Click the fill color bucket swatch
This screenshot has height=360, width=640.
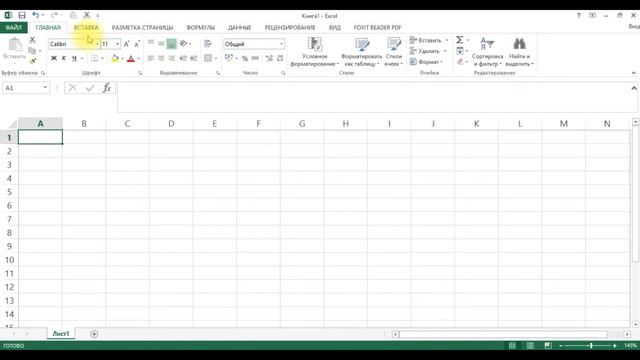click(115, 58)
